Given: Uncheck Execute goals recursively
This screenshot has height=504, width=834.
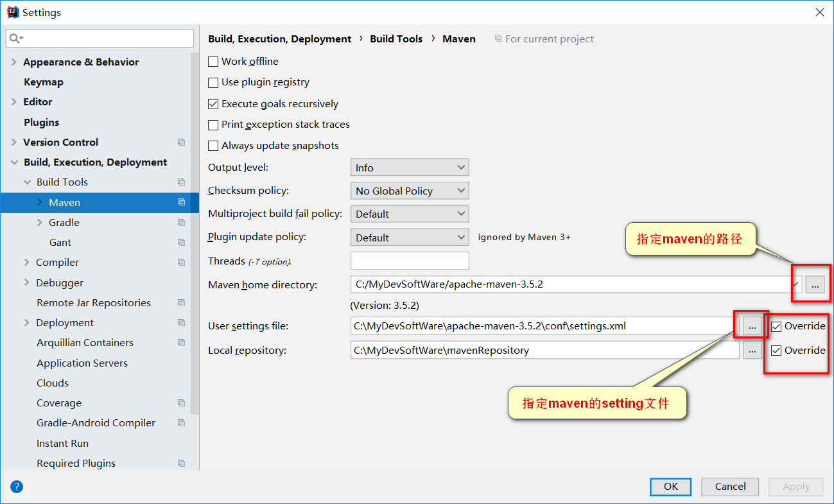Looking at the screenshot, I should 214,104.
